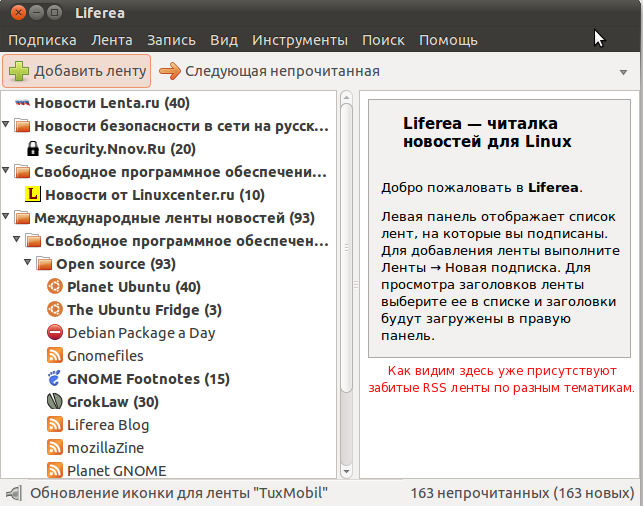Click the orange Next unread arrow icon
Image resolution: width=643 pixels, height=506 pixels.
[x=170, y=71]
